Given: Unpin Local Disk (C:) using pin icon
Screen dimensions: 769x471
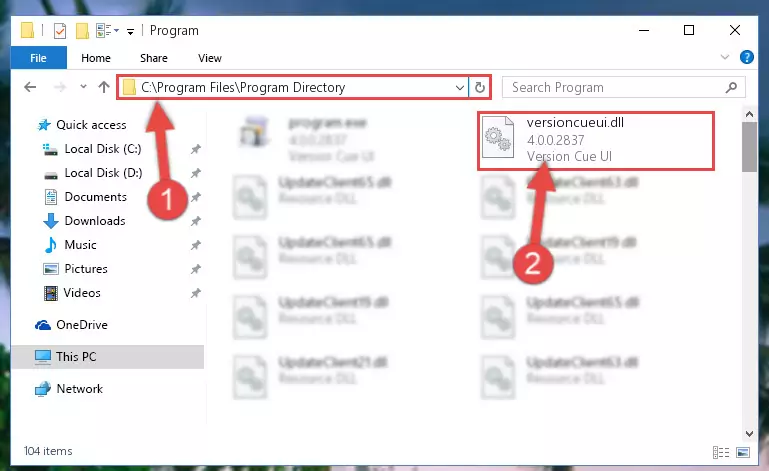Looking at the screenshot, I should point(196,149).
